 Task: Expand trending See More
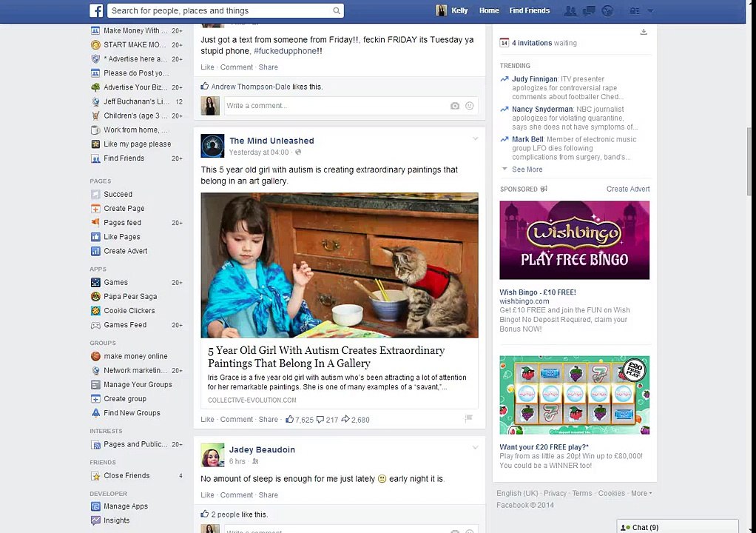coord(527,170)
